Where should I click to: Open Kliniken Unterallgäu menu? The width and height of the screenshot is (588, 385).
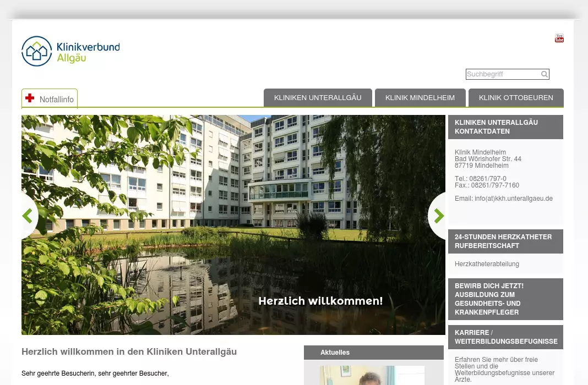pyautogui.click(x=318, y=98)
